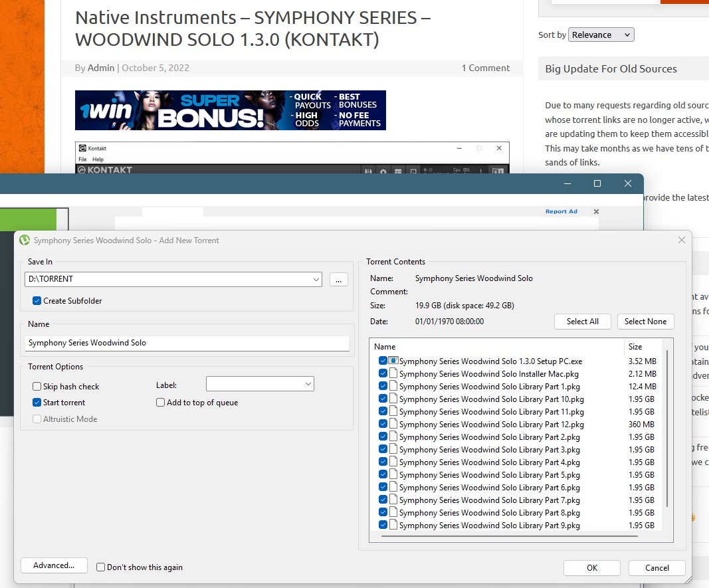Image resolution: width=709 pixels, height=588 pixels.
Task: Follow the 1 Comment link
Action: pyautogui.click(x=486, y=68)
